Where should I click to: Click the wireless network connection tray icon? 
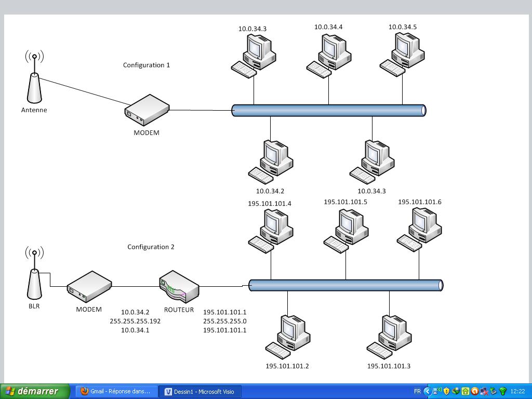(x=437, y=391)
